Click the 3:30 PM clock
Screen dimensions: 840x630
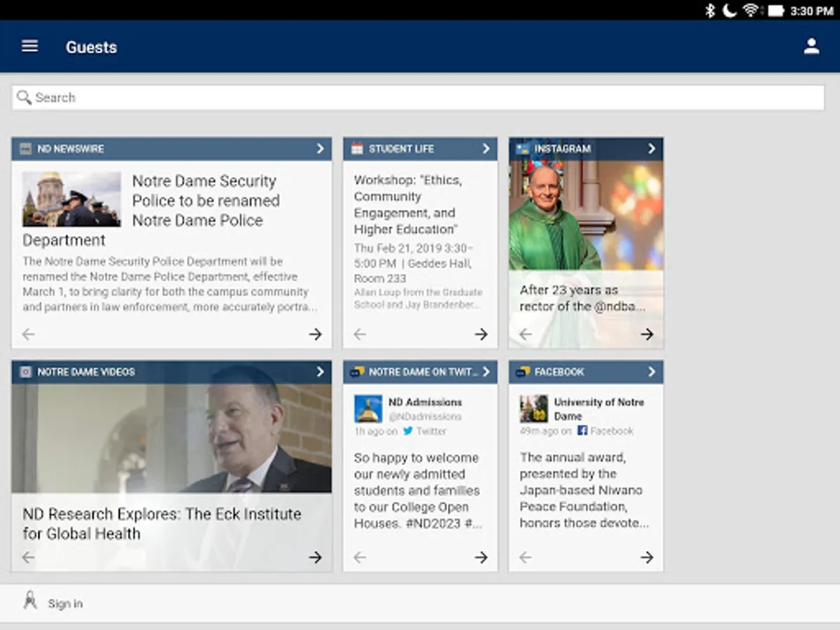pyautogui.click(x=811, y=10)
